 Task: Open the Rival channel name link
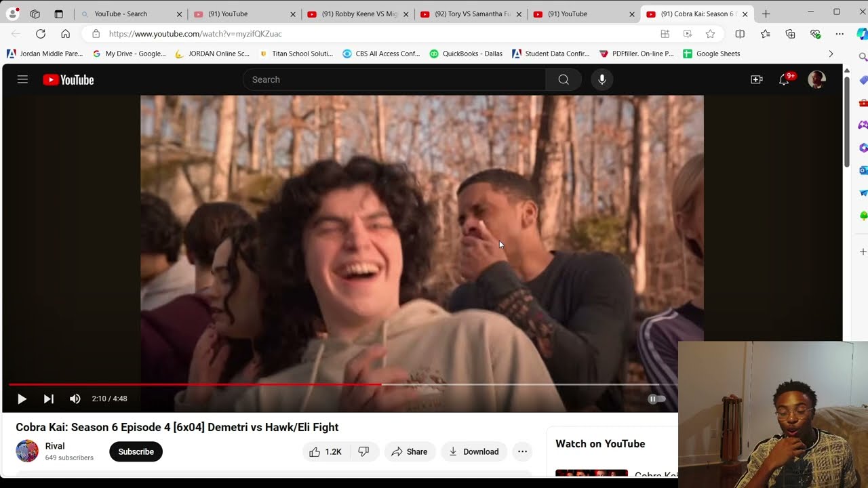(55, 446)
